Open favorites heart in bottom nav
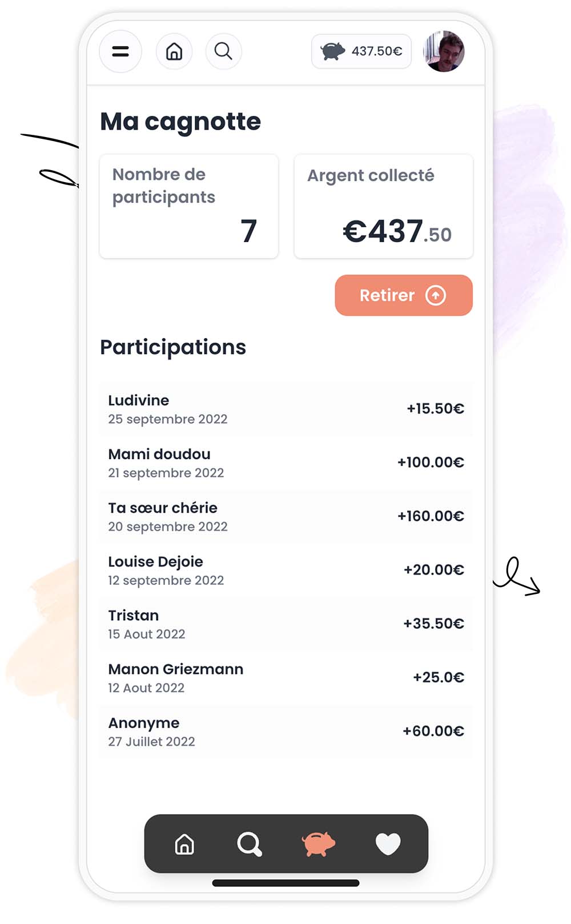Viewport: 571px width, 924px height. [388, 844]
